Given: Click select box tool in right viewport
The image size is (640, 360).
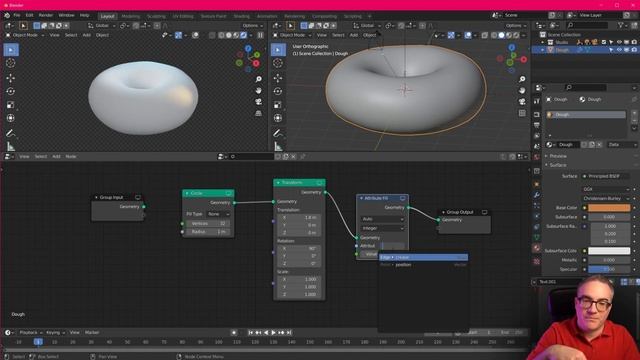Looking at the screenshot, I should pyautogui.click(x=278, y=50).
